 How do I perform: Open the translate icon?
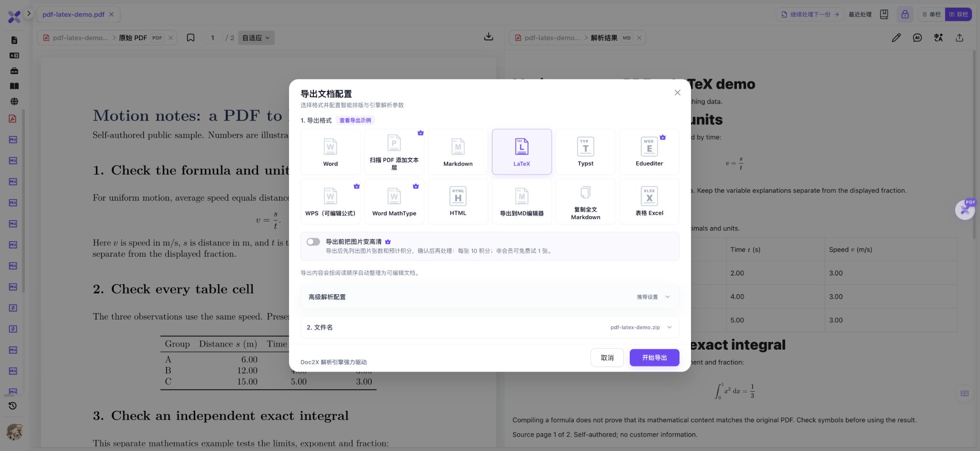[x=938, y=38]
